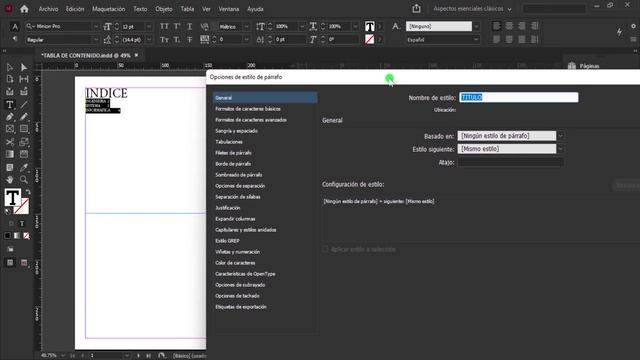The image size is (640, 360).
Task: Open the Edición menu
Action: point(75,9)
